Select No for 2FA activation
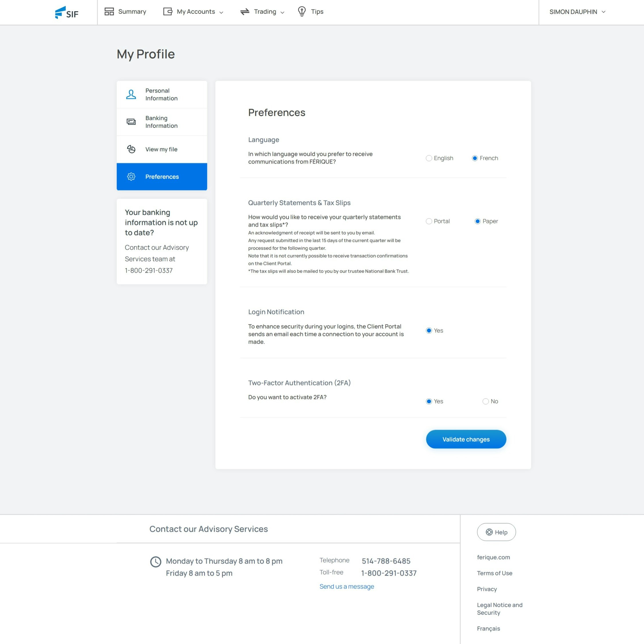The width and height of the screenshot is (644, 644). coord(485,401)
